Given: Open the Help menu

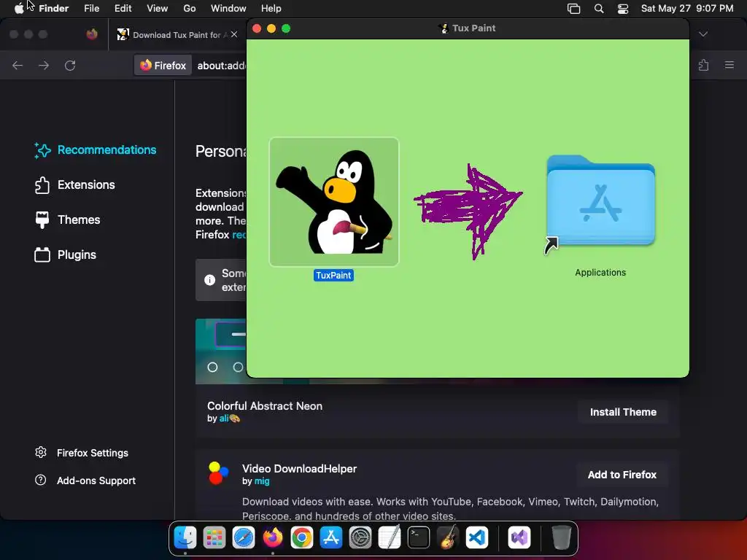Looking at the screenshot, I should point(271,9).
